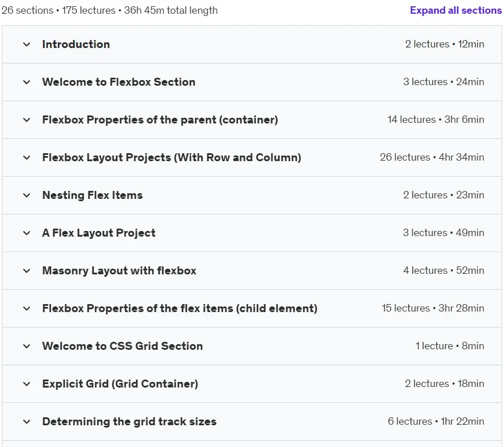Click 14 lectures 3hr 6min duration text
Image resolution: width=504 pixels, height=447 pixels.
click(x=435, y=120)
